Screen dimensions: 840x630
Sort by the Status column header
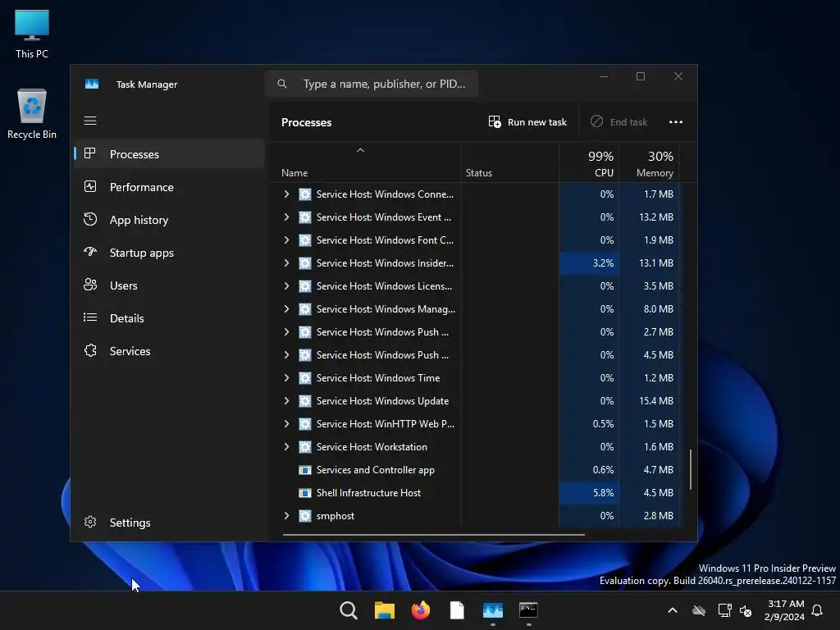pos(509,163)
